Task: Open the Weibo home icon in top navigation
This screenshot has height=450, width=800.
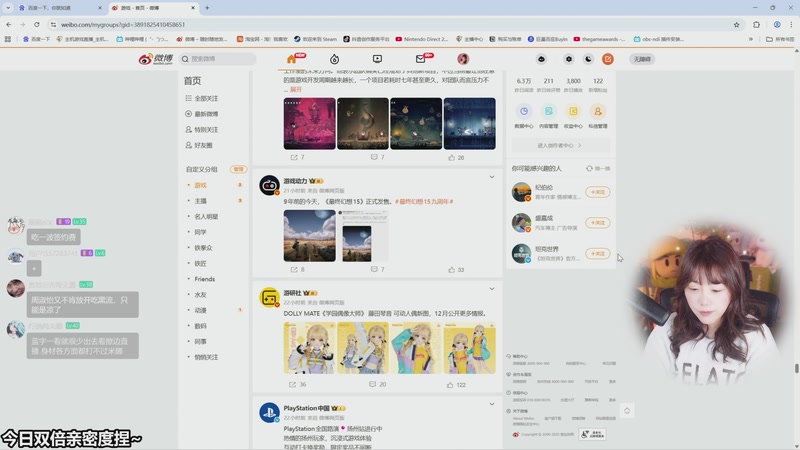Action: coord(292,59)
